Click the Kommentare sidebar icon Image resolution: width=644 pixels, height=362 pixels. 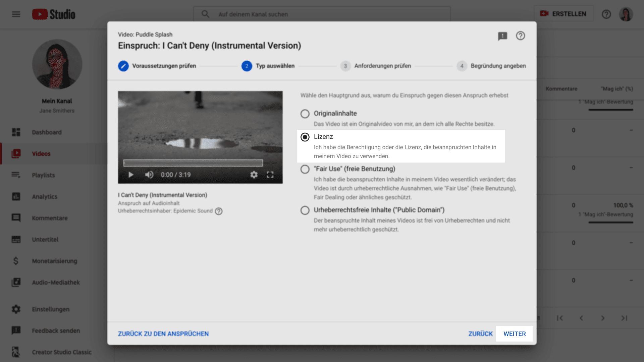pos(16,218)
